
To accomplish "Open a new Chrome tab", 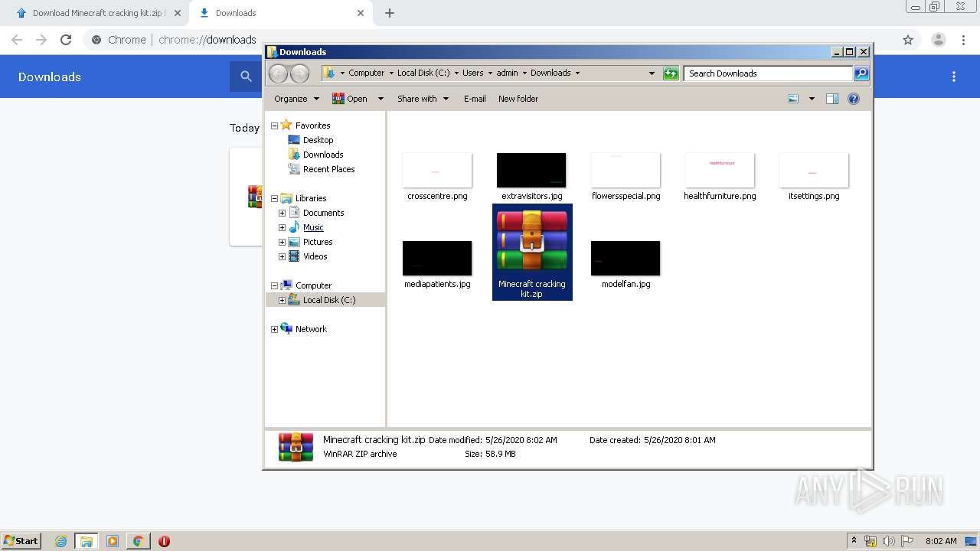I will (390, 13).
